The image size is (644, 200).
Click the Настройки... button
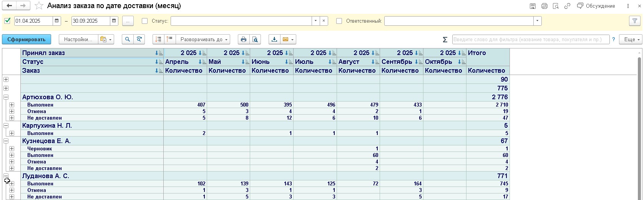[x=78, y=39]
